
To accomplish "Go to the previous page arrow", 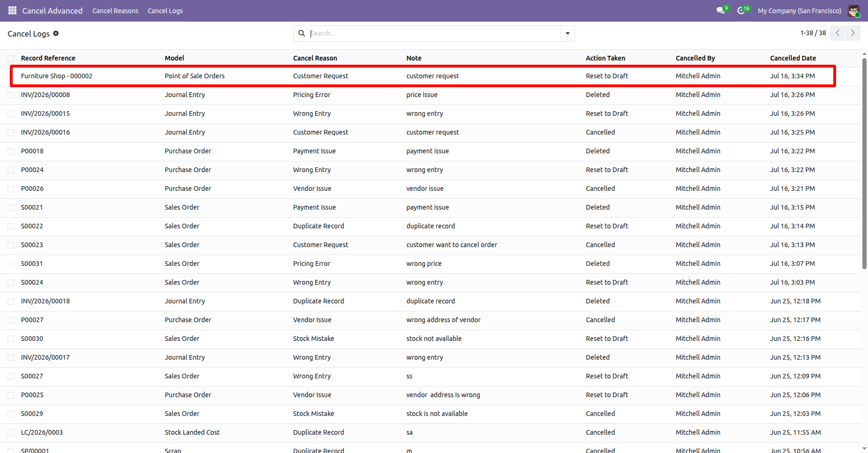I will [x=838, y=33].
